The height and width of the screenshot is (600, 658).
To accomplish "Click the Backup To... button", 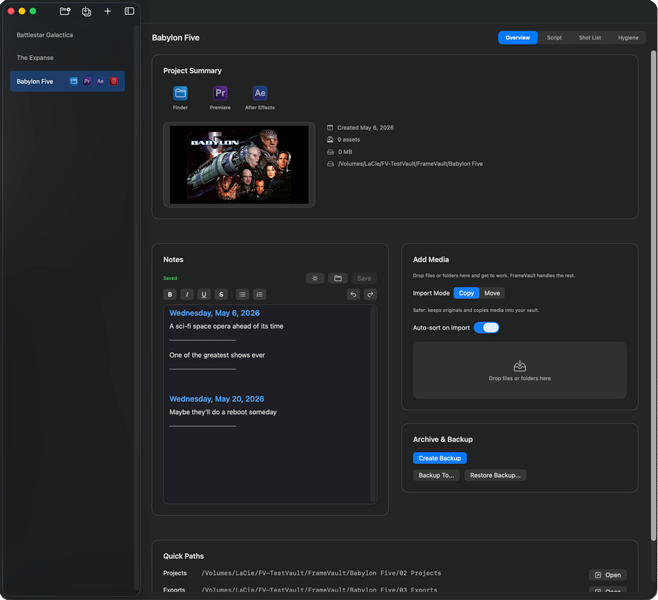I will [436, 475].
